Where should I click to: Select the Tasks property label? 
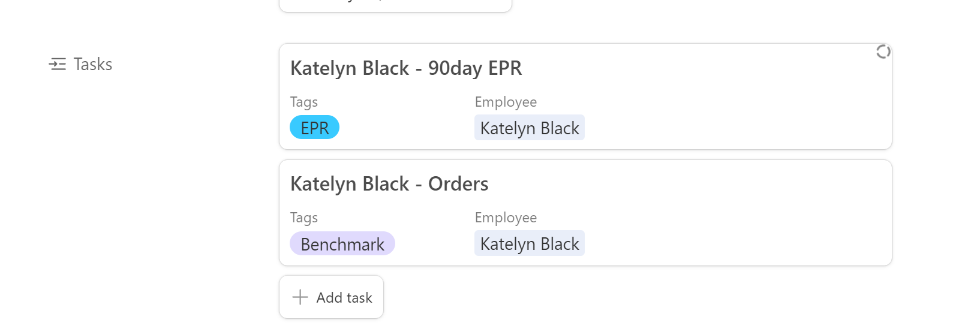click(x=93, y=64)
